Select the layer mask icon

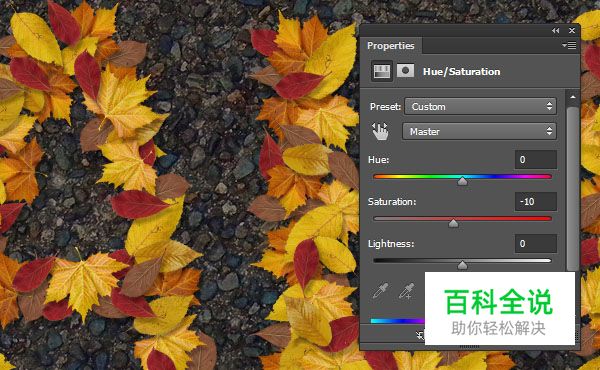pyautogui.click(x=405, y=71)
